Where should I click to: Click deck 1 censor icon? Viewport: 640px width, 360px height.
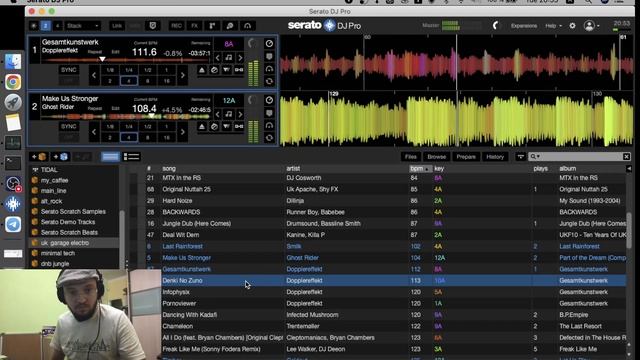point(214,70)
